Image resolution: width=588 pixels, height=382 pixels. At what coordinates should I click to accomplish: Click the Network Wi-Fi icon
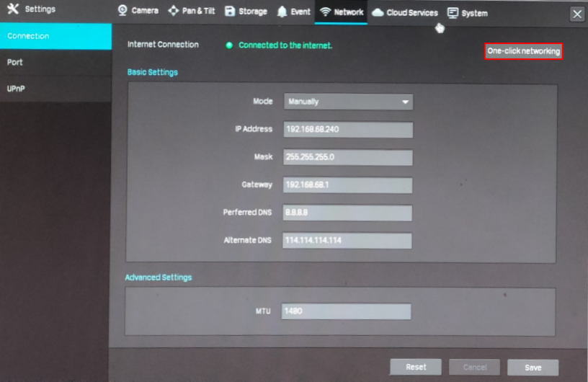pyautogui.click(x=325, y=12)
